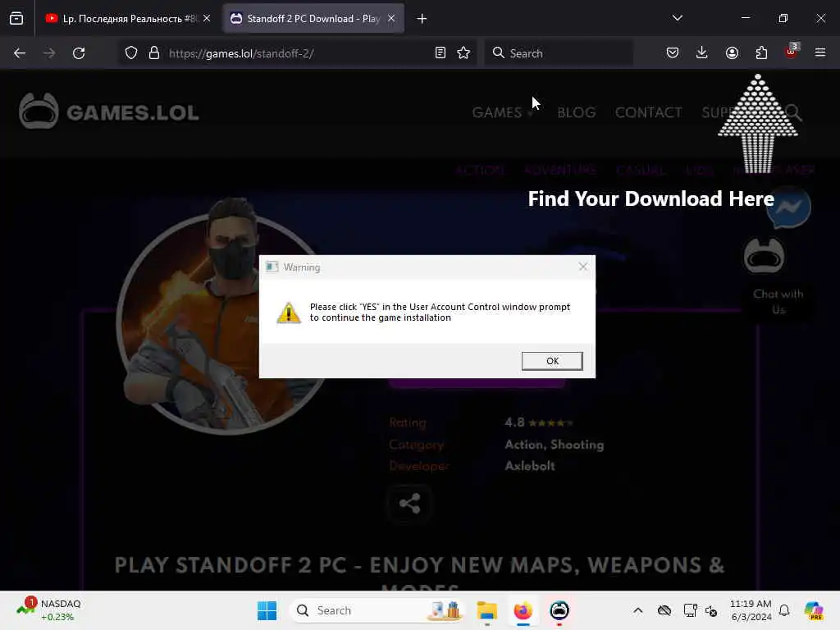Viewport: 840px width, 630px height.
Task: Reload the current page
Action: point(79,53)
